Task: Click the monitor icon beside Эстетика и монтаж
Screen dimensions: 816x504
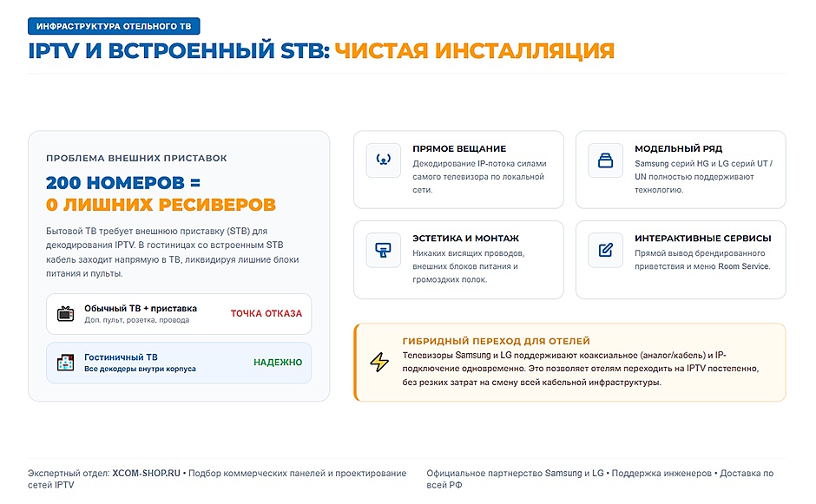Action: [384, 250]
